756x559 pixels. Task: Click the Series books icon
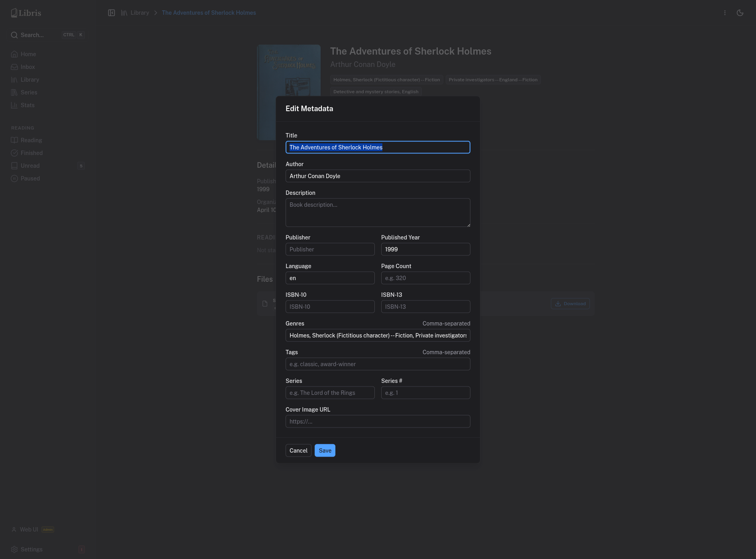(x=14, y=92)
